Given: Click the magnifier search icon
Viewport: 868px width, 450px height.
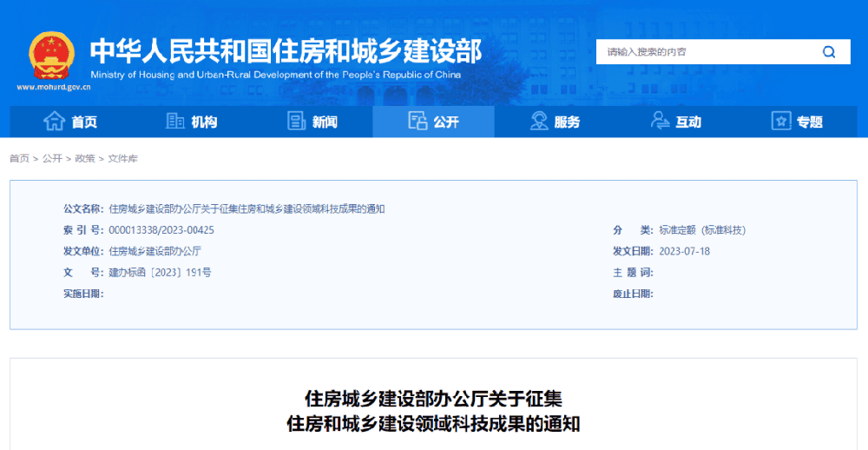Looking at the screenshot, I should (829, 52).
